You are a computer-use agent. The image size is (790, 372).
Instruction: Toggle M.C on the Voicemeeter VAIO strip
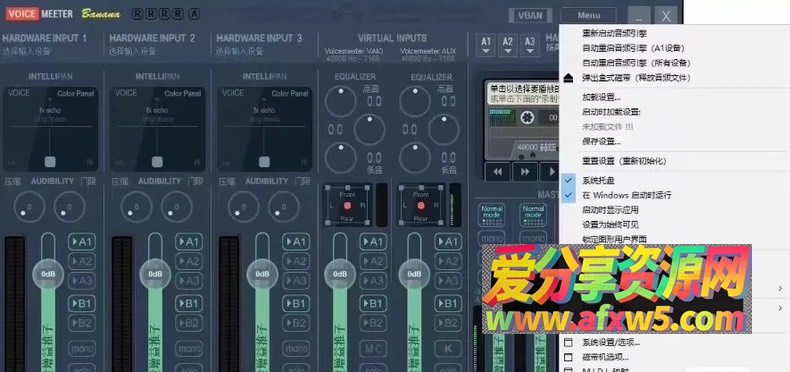coord(373,348)
